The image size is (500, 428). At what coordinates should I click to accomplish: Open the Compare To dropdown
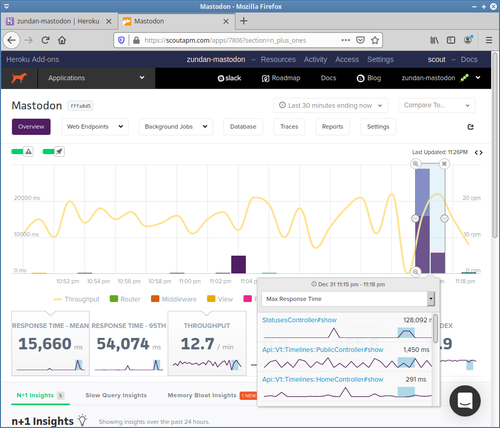click(x=437, y=105)
